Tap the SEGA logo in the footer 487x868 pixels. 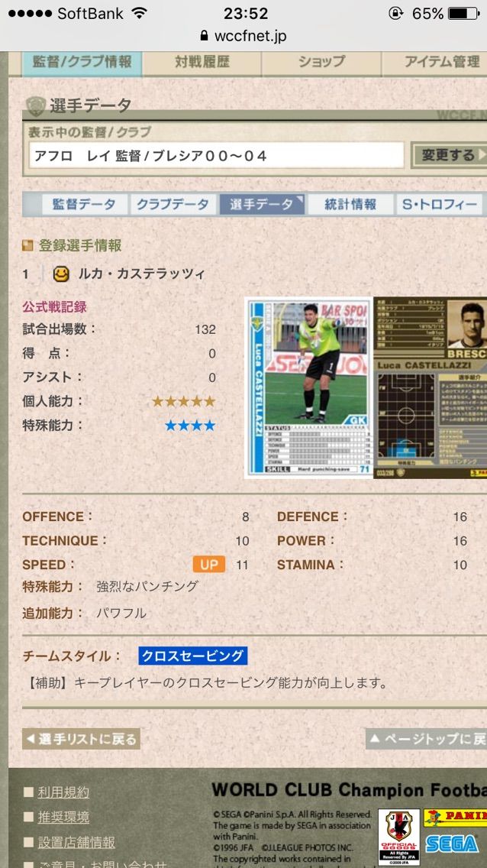tap(452, 844)
